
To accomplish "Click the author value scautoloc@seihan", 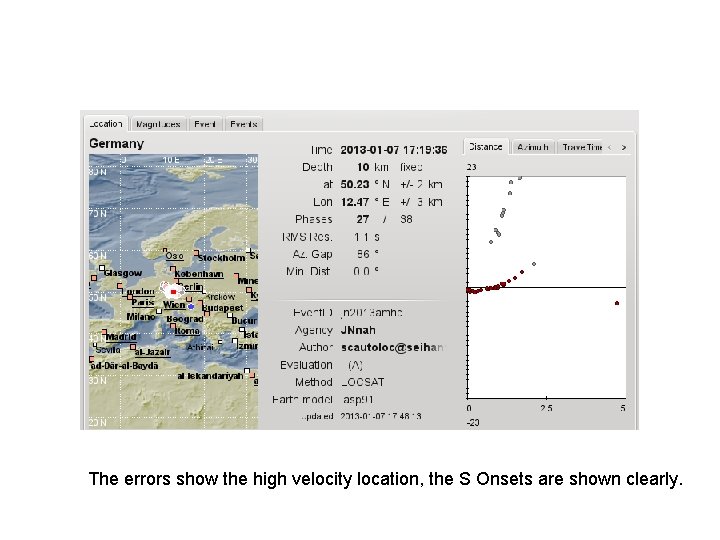I will click(392, 348).
